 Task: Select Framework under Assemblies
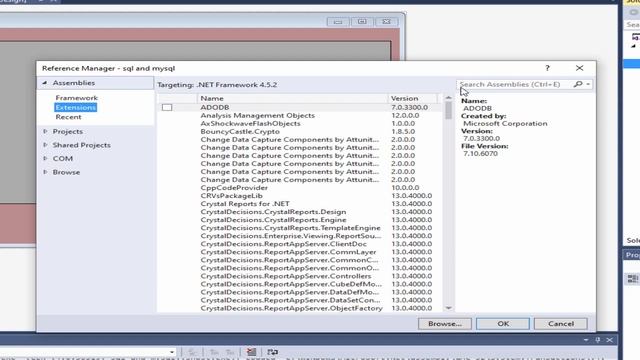pos(77,98)
